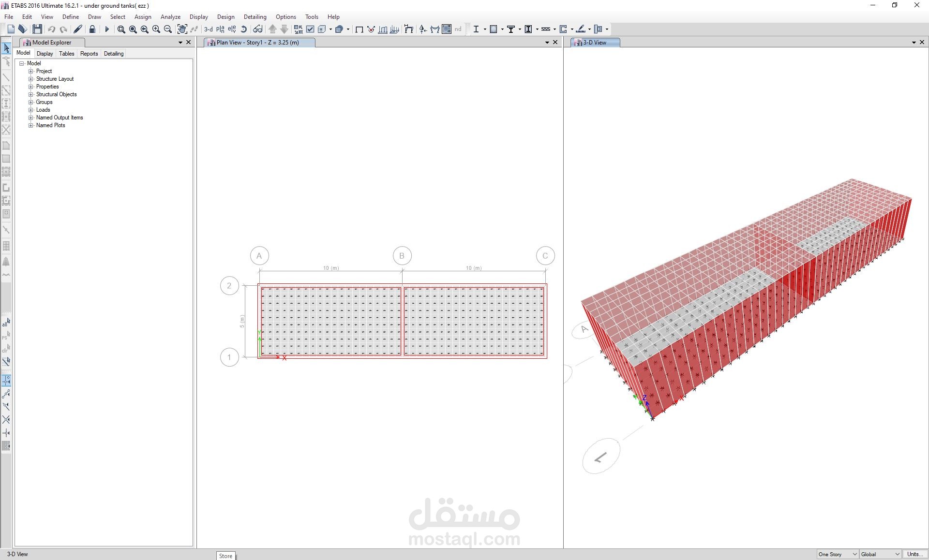Switch to the Display tab in Model Explorer
This screenshot has width=929, height=560.
point(45,54)
